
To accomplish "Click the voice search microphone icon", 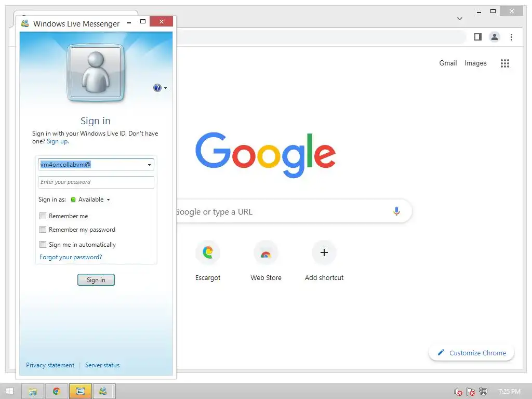I will click(396, 211).
